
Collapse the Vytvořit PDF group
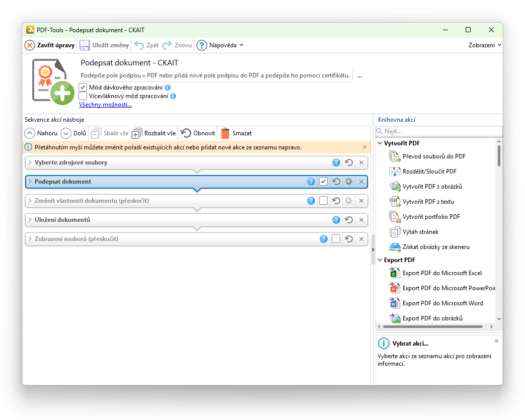coord(380,143)
